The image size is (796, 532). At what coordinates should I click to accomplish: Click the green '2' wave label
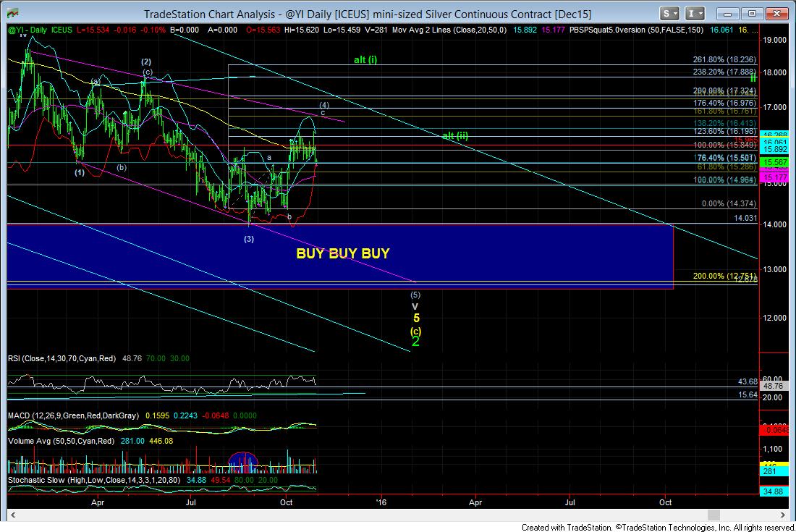(415, 342)
